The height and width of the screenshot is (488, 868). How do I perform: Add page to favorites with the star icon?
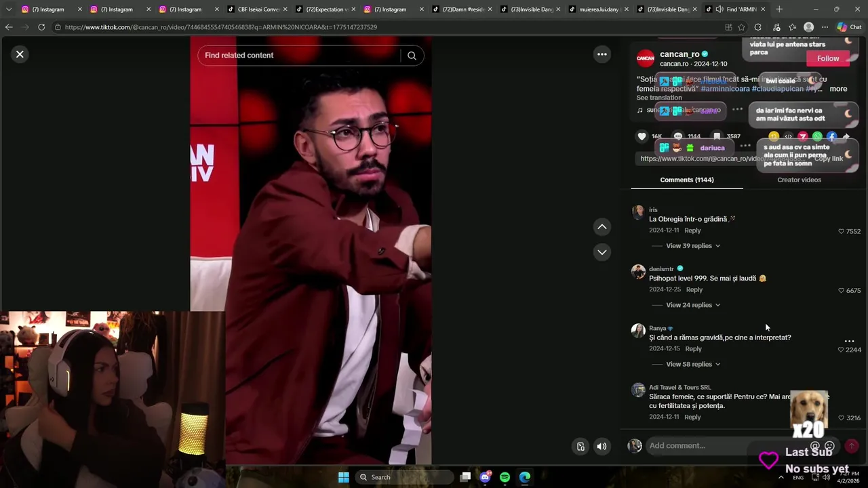741,27
